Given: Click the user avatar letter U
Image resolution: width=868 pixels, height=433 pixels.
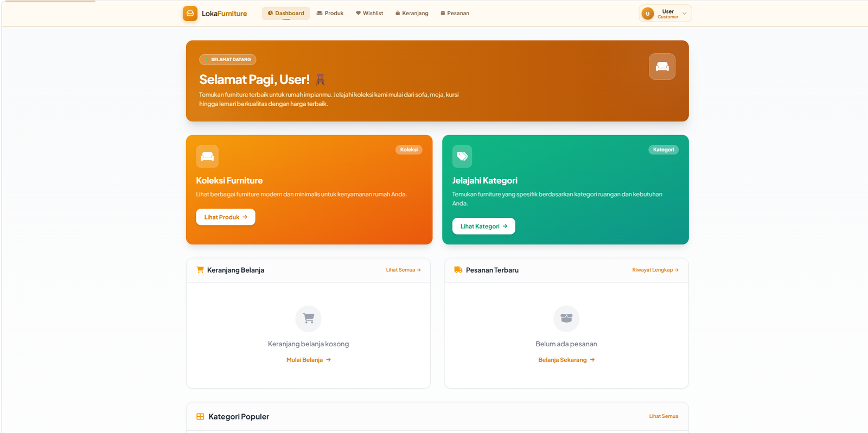Looking at the screenshot, I should [x=647, y=14].
